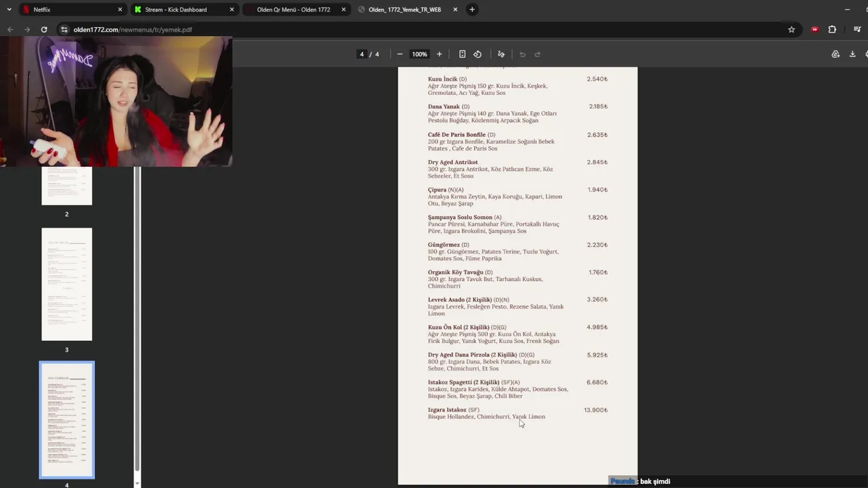Click the 5.925 price of Dana Pirzola
The width and height of the screenshot is (868, 488).
[x=597, y=355]
